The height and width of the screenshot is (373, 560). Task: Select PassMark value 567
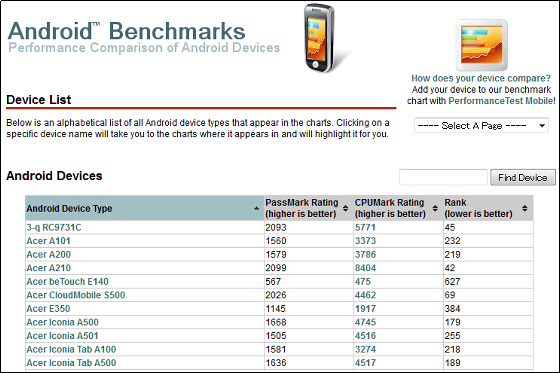click(273, 282)
